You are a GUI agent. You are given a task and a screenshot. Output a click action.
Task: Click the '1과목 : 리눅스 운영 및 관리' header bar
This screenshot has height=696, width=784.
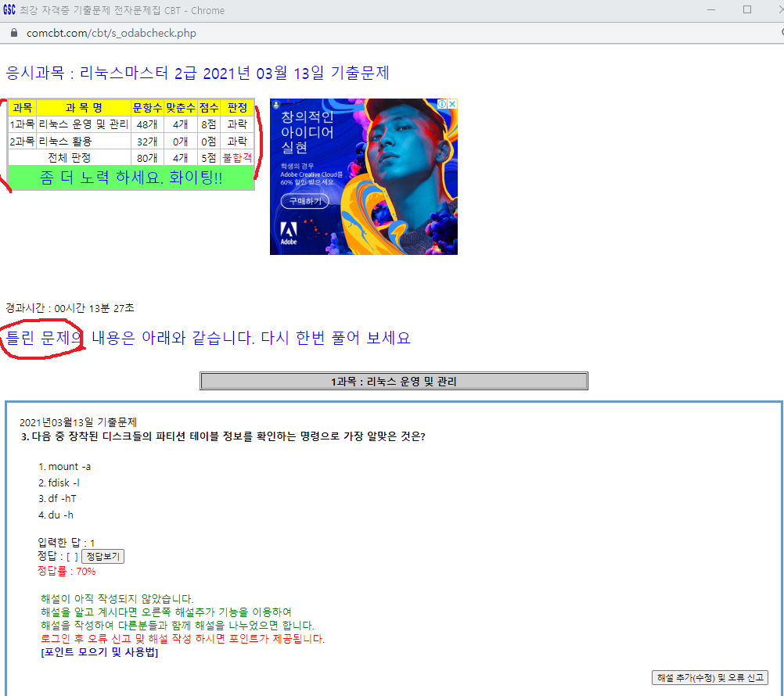point(394,381)
